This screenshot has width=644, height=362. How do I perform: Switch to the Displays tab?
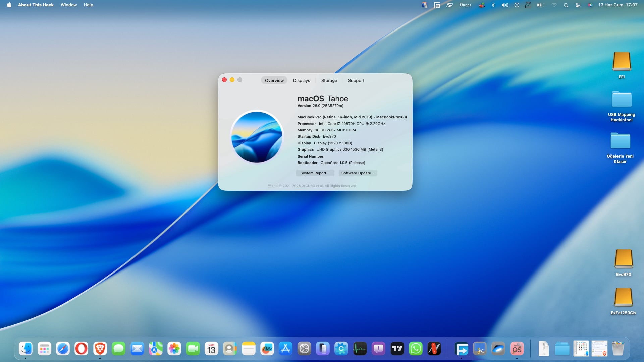click(x=301, y=80)
